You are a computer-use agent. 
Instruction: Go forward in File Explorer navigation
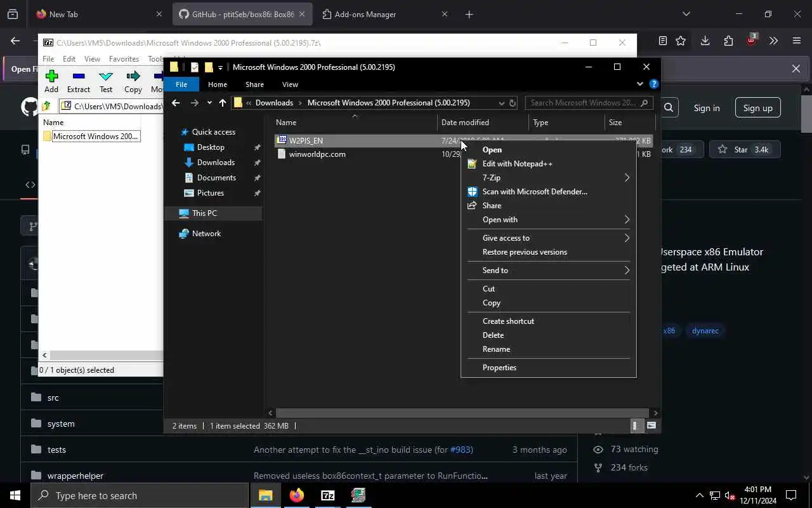coord(195,103)
